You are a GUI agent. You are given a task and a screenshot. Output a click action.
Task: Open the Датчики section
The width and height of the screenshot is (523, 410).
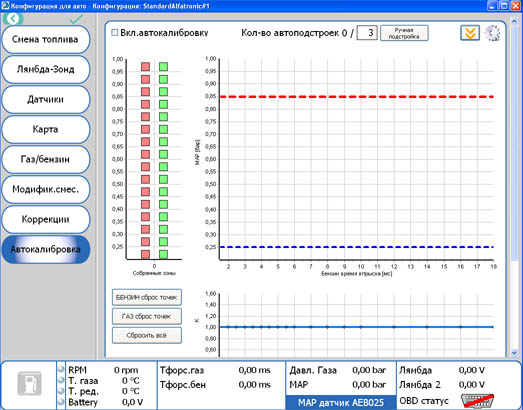[45, 99]
